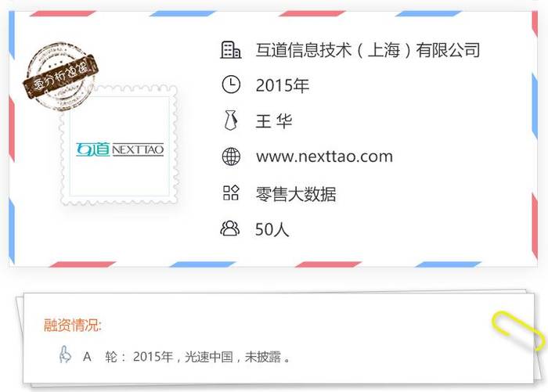The image size is (548, 392).
Task: Click the NEXTTAO logo stamp thumbnail
Action: (x=120, y=146)
